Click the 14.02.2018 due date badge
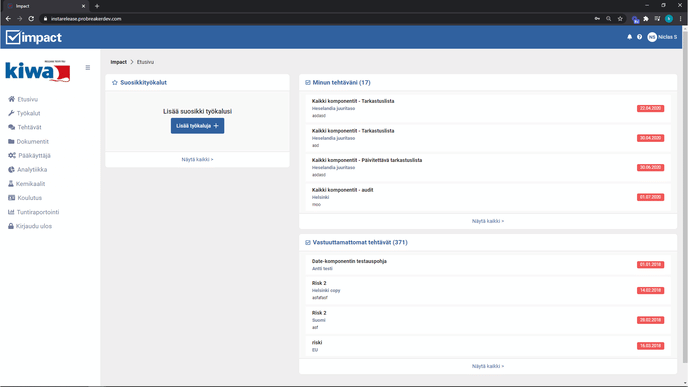The width and height of the screenshot is (688, 387). click(x=650, y=290)
